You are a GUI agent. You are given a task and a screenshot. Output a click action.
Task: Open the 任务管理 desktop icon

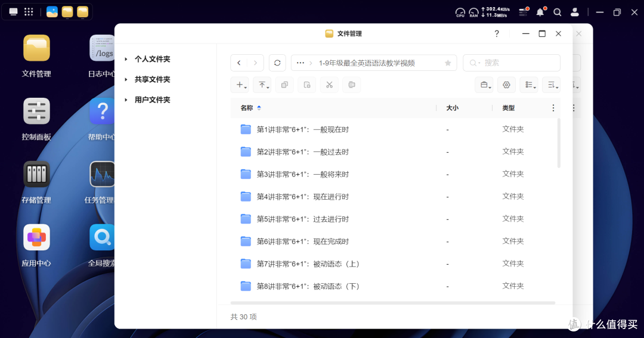[102, 174]
